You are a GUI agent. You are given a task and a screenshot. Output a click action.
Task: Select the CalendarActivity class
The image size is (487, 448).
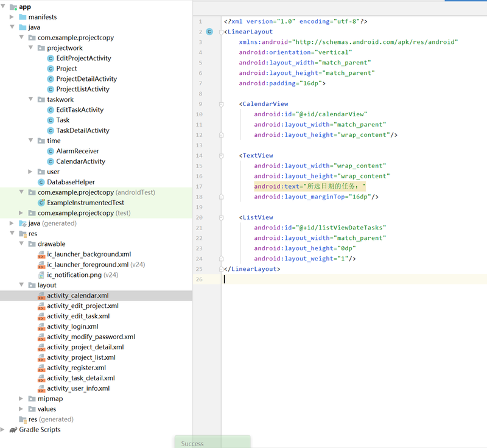[x=80, y=161]
